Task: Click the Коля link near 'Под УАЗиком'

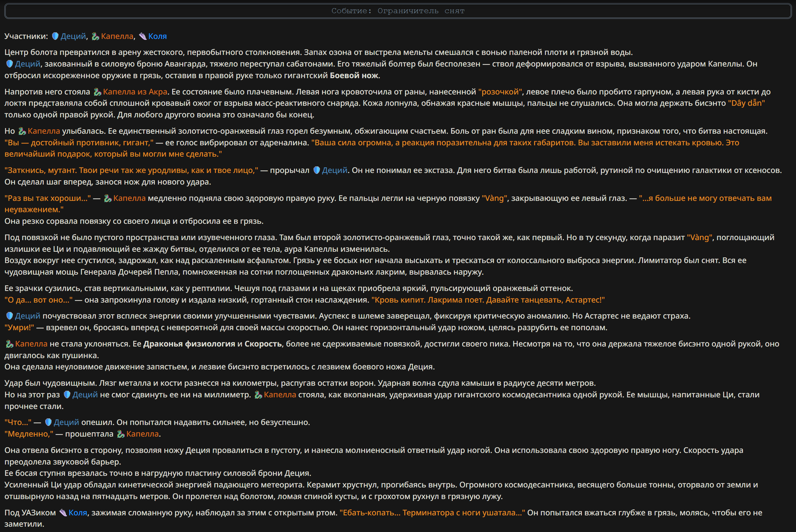Action: point(78,513)
